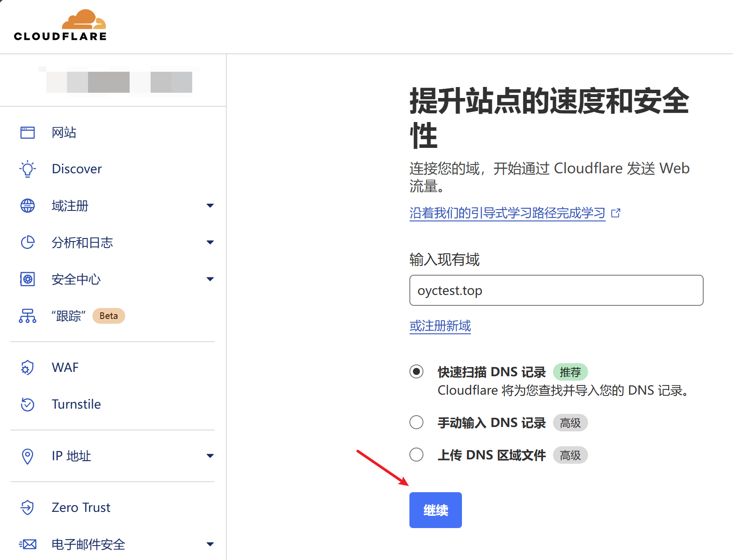This screenshot has height=560, width=733.
Task: Select 快速扫描 DNS 记录 radio option
Action: coord(416,372)
